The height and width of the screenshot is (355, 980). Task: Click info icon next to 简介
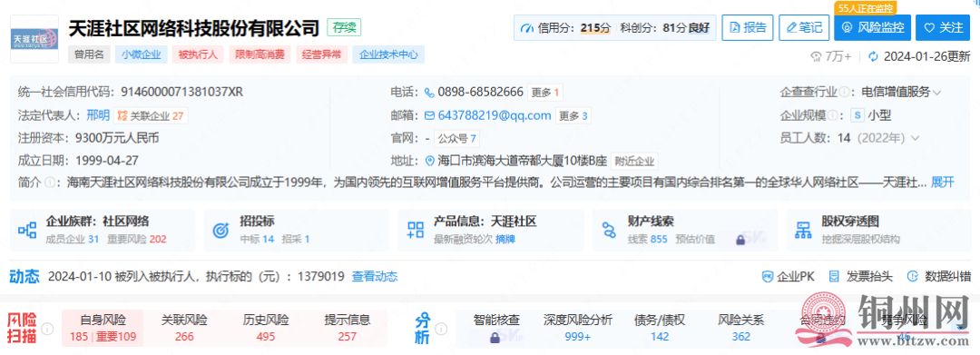(49, 182)
